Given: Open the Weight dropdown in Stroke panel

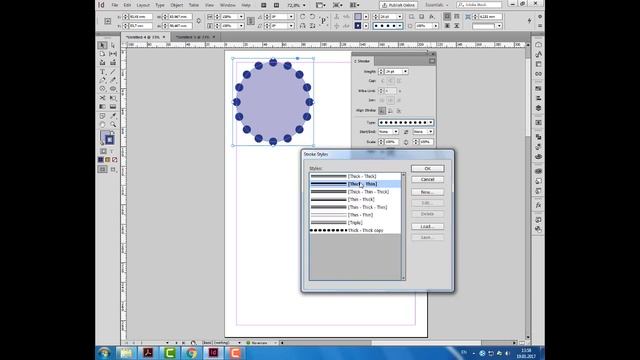Looking at the screenshot, I should tap(405, 71).
